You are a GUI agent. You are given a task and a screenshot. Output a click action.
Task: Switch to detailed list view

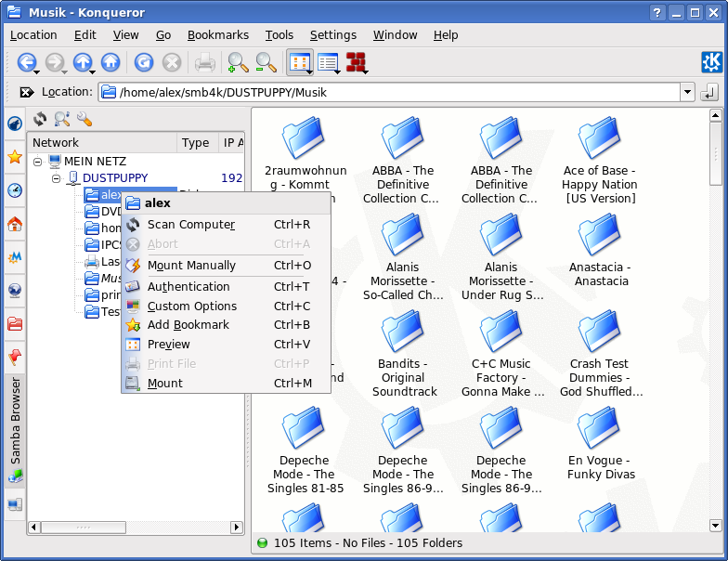click(x=327, y=62)
